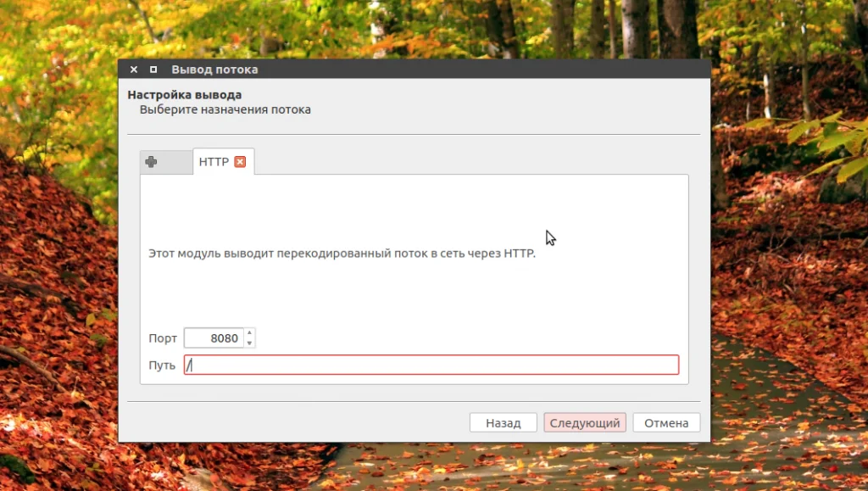Open the add destination plus tab
868x491 pixels.
pos(166,162)
